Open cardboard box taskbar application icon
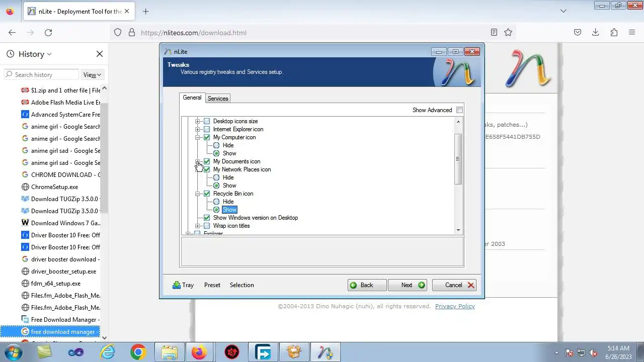The image size is (644, 362). click(x=294, y=352)
